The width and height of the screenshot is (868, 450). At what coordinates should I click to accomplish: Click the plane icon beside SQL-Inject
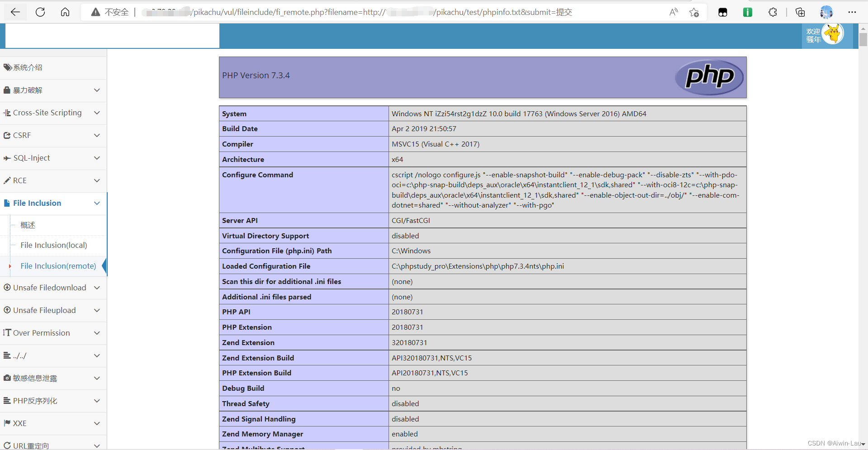(7, 158)
